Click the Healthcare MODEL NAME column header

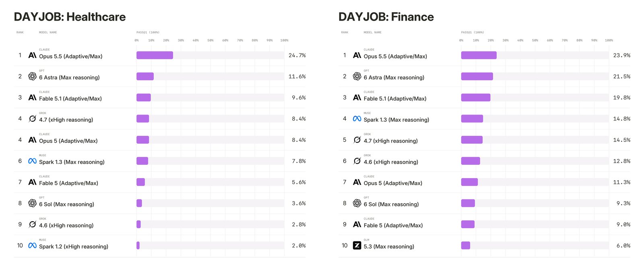[48, 32]
